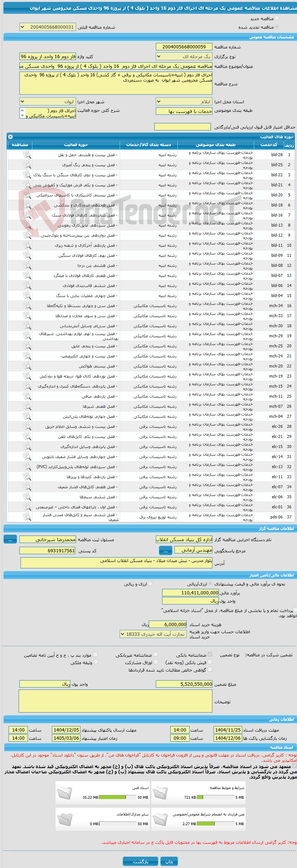Toggle the ضمانتنامه بانکی checkbox
This screenshot has width=297, height=868.
pos(210,654)
